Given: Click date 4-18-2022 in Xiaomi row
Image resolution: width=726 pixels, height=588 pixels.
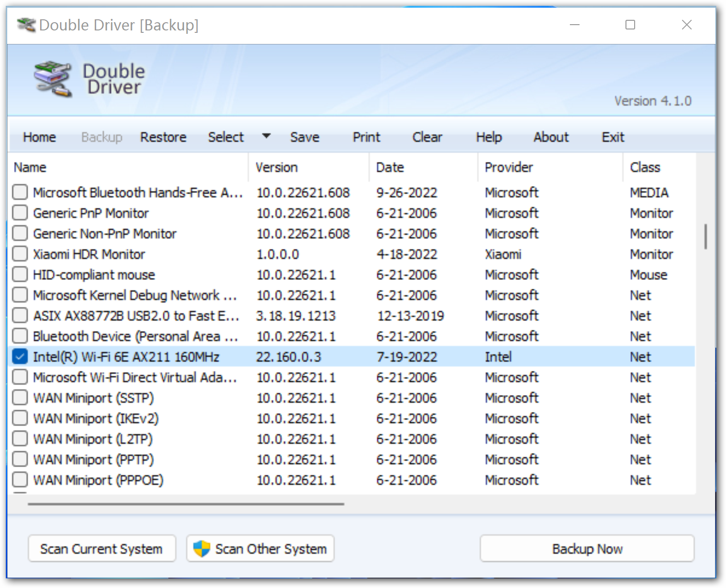Looking at the screenshot, I should [x=407, y=254].
